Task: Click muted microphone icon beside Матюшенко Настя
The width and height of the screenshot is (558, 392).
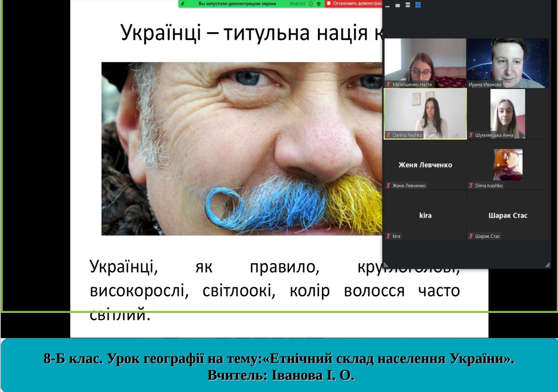Action: [x=388, y=84]
